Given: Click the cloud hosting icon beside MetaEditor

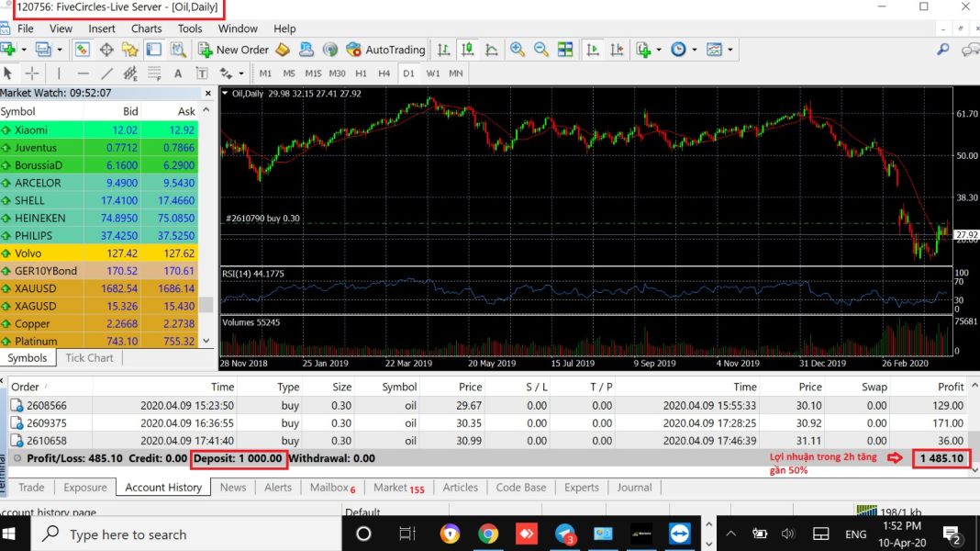Looking at the screenshot, I should [306, 50].
